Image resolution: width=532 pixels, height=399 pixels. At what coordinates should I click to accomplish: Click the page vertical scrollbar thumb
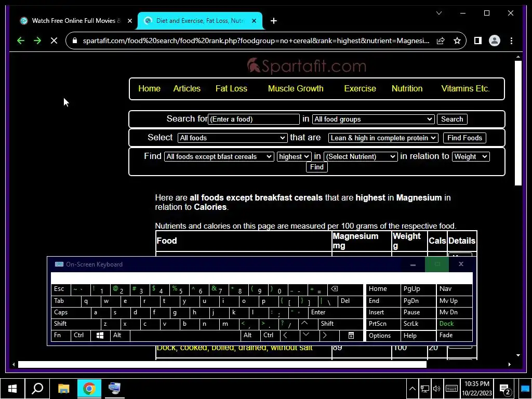pos(518,123)
